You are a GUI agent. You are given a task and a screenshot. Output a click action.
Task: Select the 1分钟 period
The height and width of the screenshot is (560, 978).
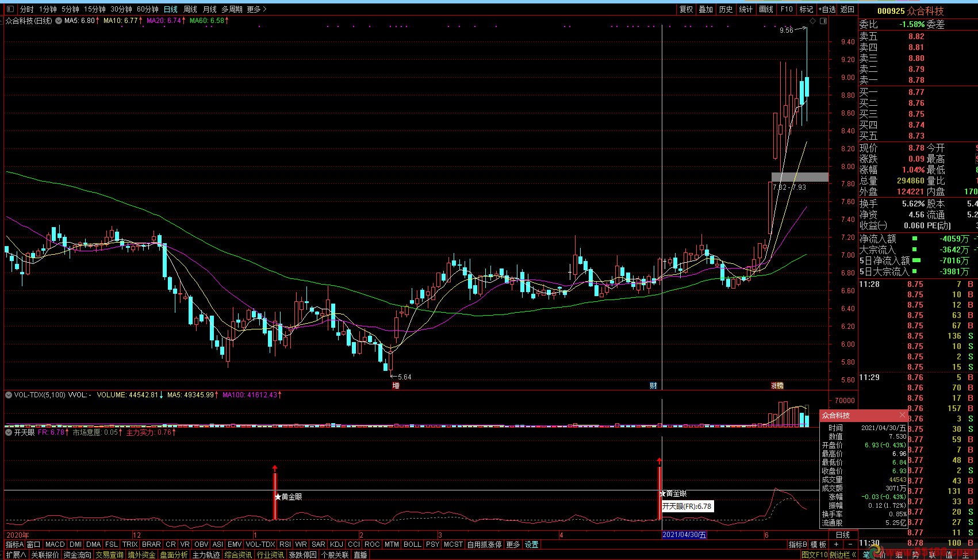coord(48,9)
